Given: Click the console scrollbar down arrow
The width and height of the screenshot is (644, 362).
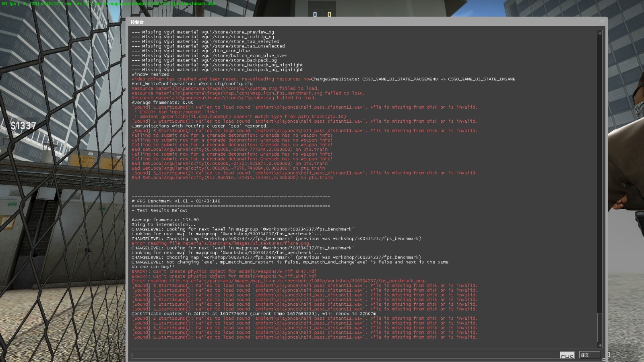Looking at the screenshot, I should 600,345.
